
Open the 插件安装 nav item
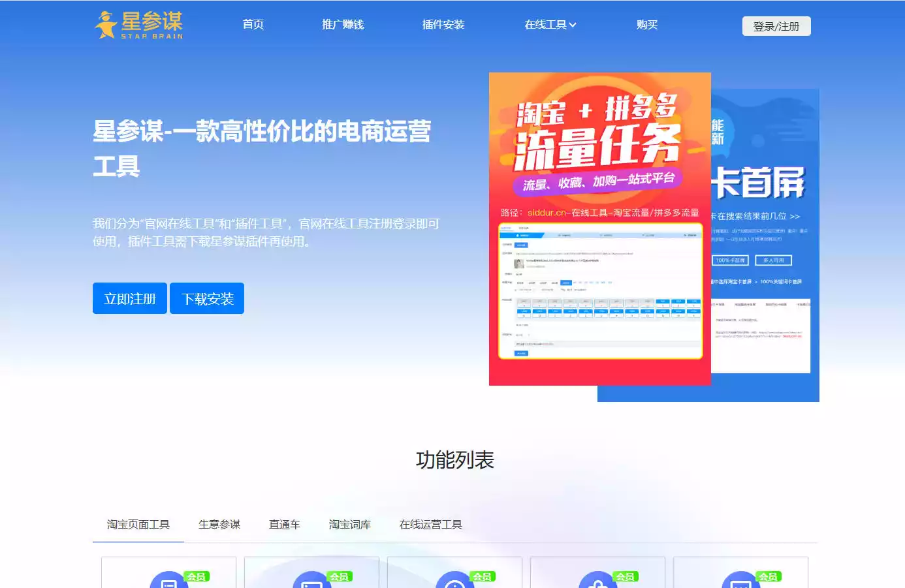coord(443,25)
